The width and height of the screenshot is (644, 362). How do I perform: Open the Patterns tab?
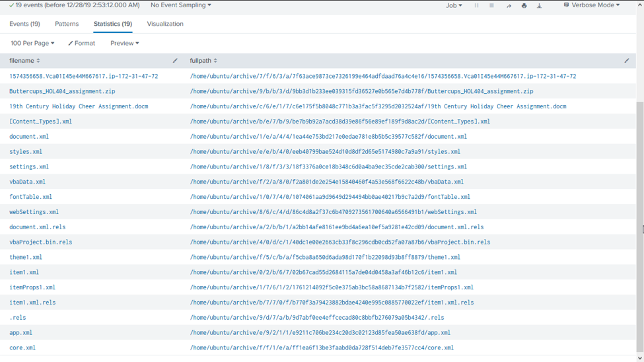point(67,24)
